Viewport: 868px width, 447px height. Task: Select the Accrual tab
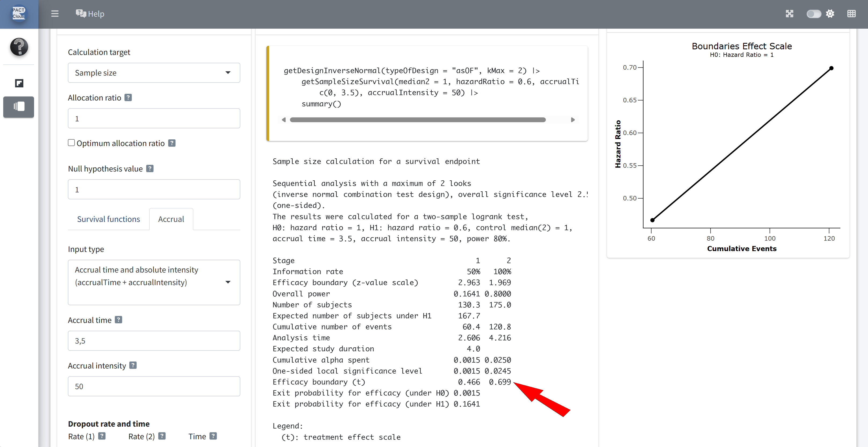171,219
